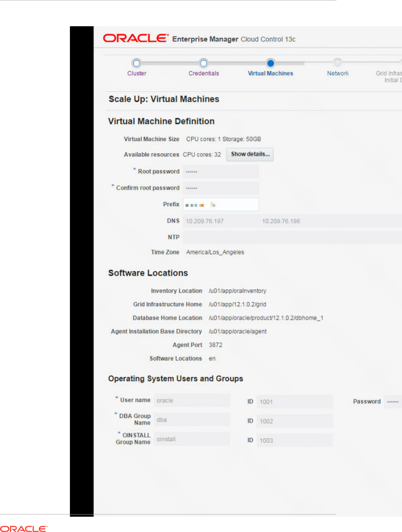This screenshot has width=402, height=532.
Task: Click the User name field containing oracle
Action: coord(192,400)
